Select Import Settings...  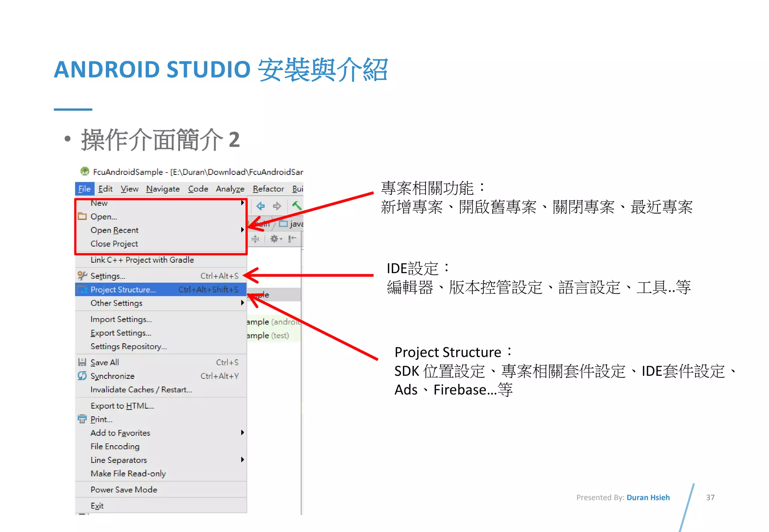161,319
